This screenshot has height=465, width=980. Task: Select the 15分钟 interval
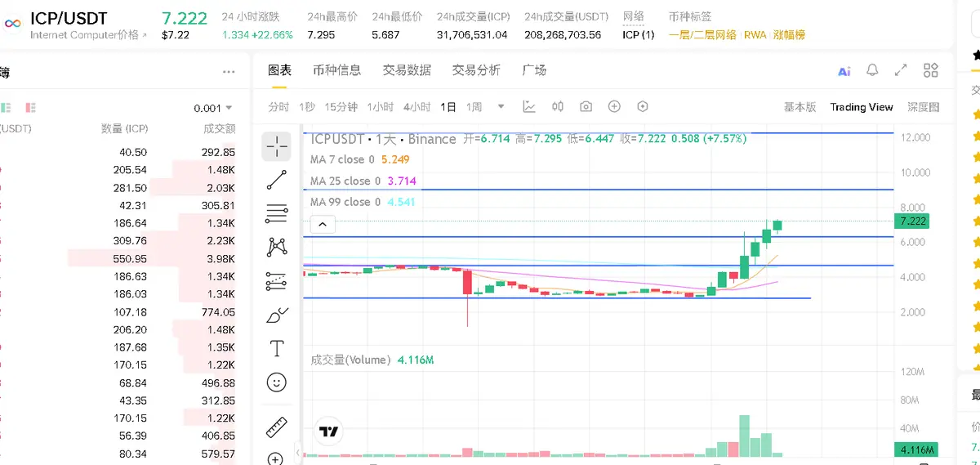(341, 107)
